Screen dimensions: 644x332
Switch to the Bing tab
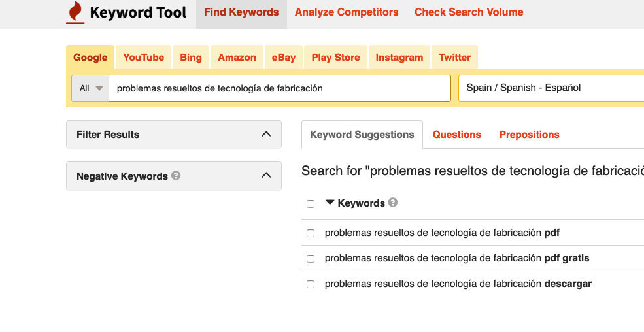(x=191, y=58)
